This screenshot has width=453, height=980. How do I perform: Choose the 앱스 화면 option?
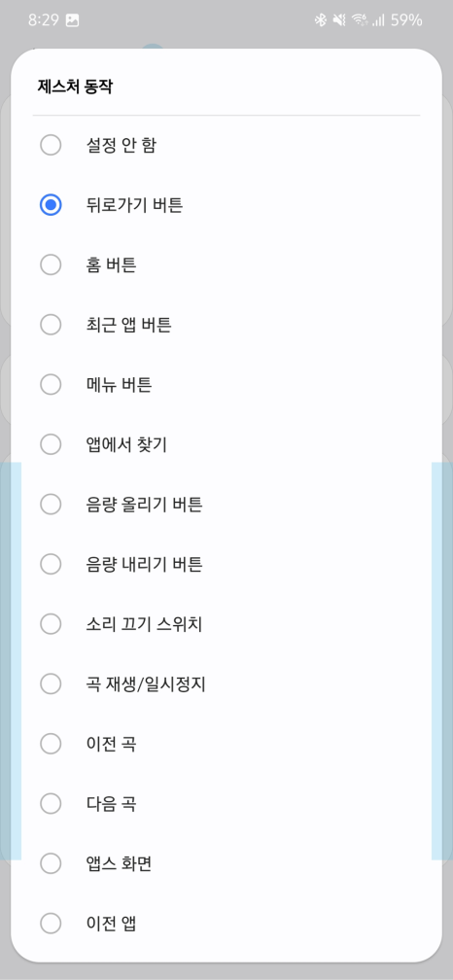pyautogui.click(x=226, y=865)
